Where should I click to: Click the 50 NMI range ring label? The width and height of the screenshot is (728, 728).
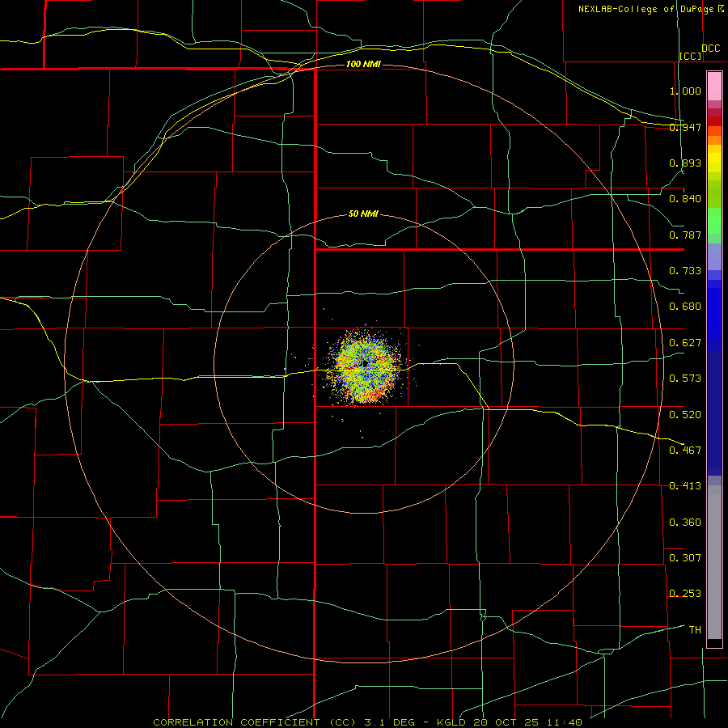(363, 214)
